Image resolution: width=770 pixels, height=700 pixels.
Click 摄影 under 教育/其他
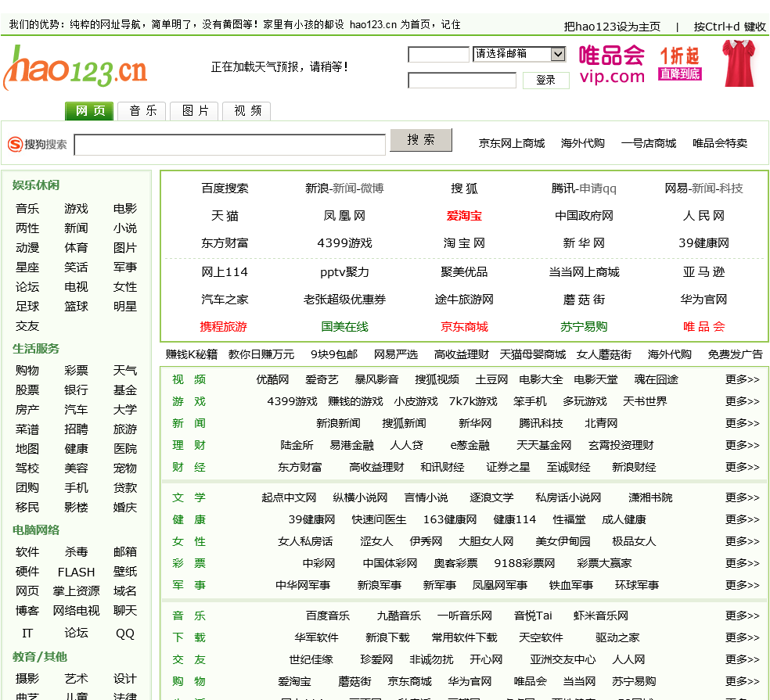[x=27, y=680]
